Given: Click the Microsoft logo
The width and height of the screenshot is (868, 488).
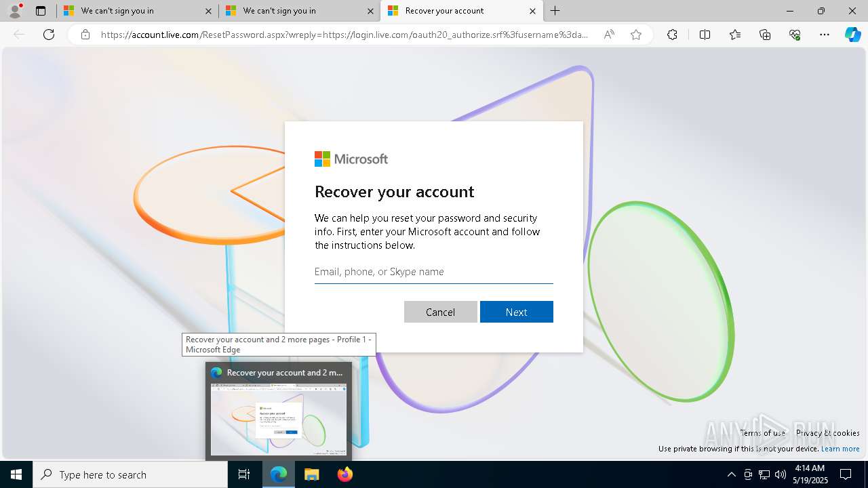Looking at the screenshot, I should [351, 159].
